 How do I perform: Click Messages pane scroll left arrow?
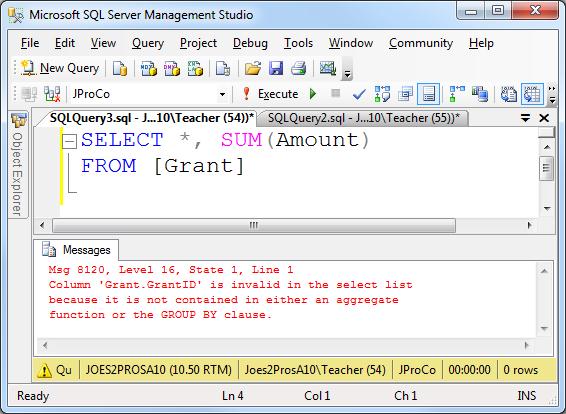click(x=45, y=345)
